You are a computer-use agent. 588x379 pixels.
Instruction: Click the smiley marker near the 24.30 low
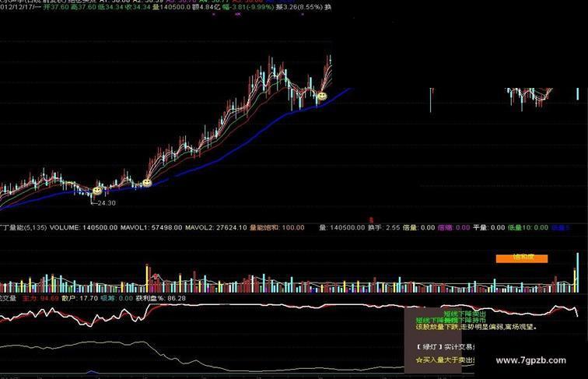pos(97,191)
